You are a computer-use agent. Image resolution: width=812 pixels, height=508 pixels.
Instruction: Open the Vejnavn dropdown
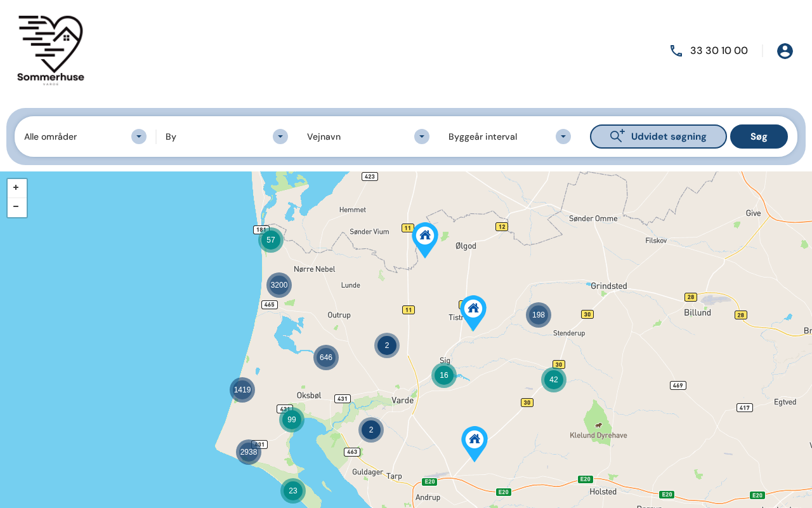pyautogui.click(x=368, y=137)
